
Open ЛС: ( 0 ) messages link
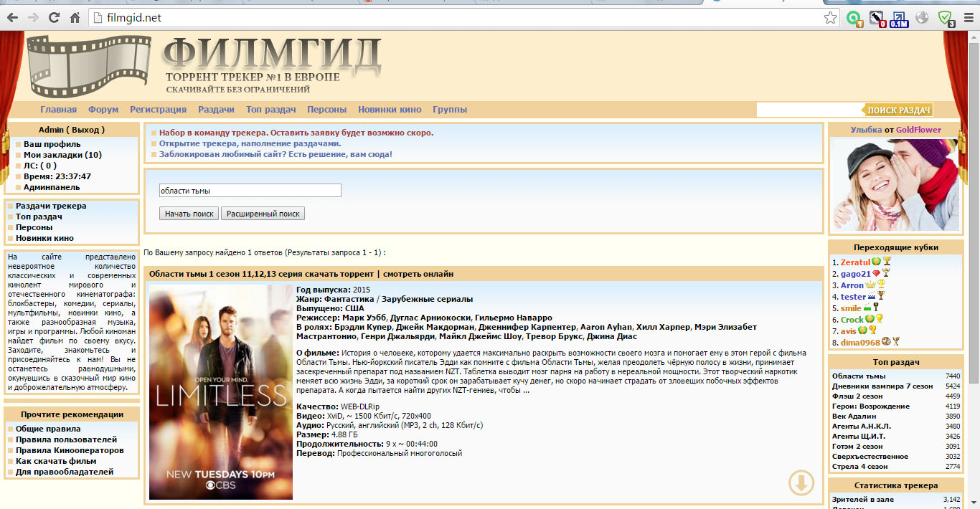click(x=40, y=166)
